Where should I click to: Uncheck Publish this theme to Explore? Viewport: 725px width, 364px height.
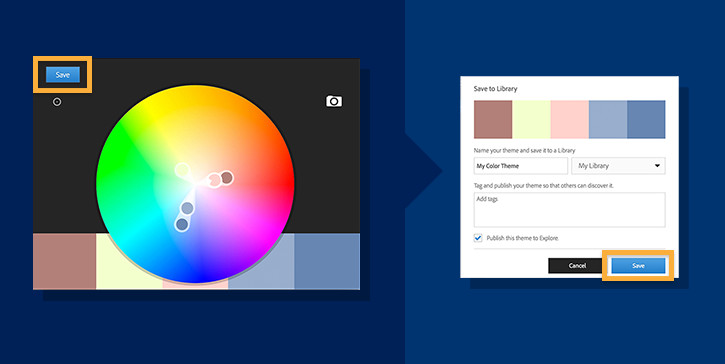pyautogui.click(x=478, y=238)
